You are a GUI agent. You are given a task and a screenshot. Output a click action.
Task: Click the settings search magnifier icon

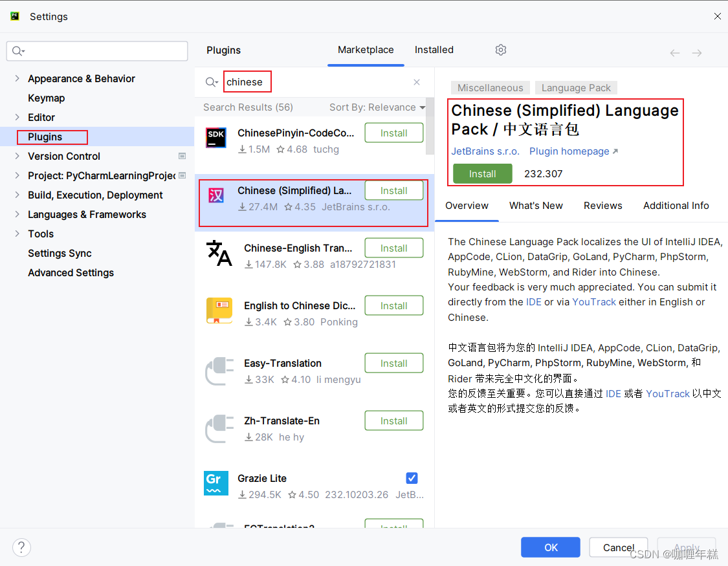tap(18, 51)
